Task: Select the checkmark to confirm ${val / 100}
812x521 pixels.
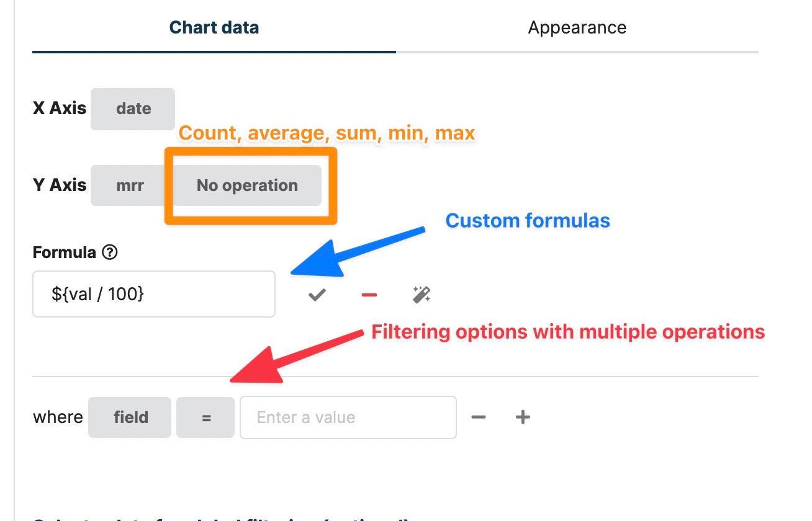Action: (317, 294)
